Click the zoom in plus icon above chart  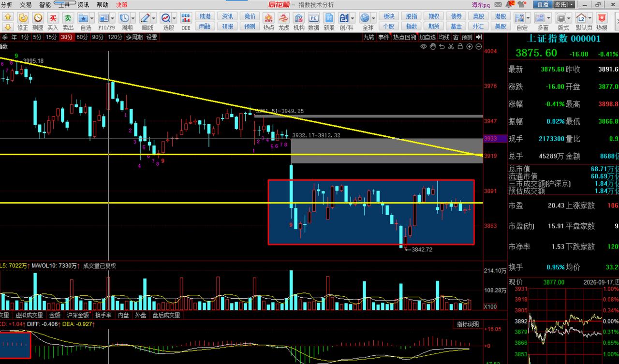pos(470,46)
